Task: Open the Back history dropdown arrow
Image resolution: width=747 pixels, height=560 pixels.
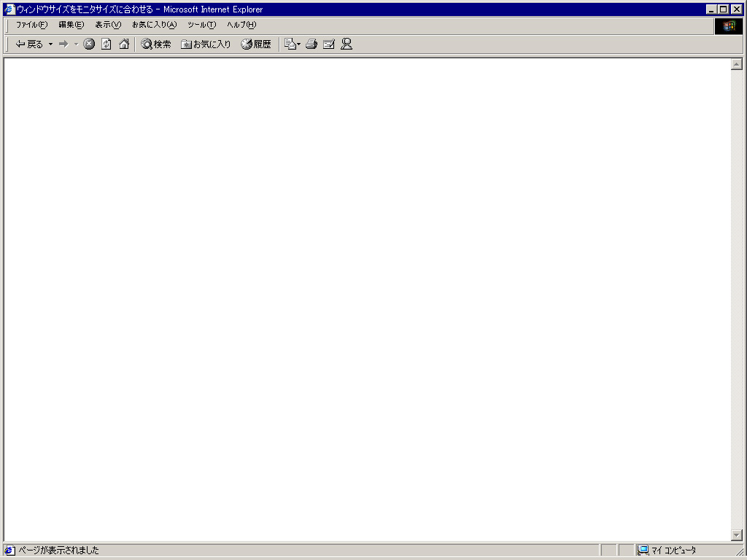Action: [x=50, y=44]
